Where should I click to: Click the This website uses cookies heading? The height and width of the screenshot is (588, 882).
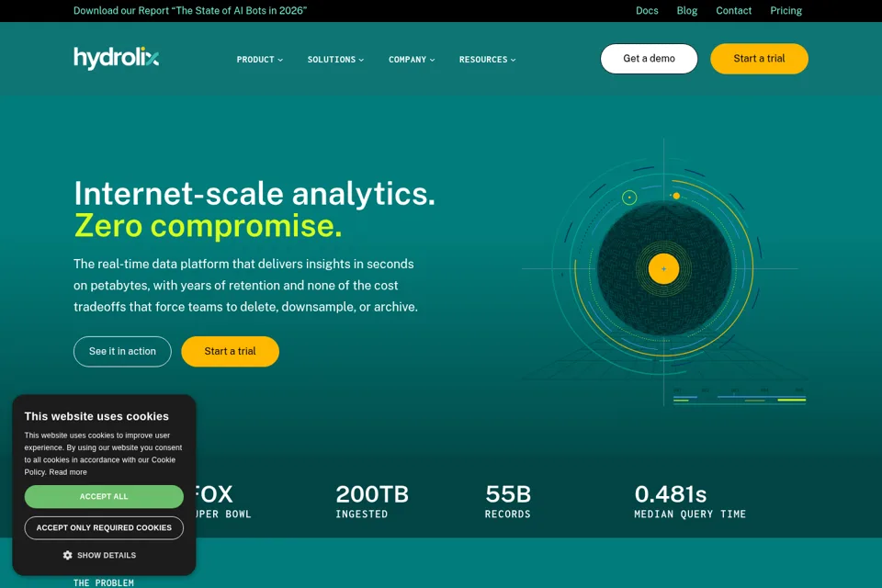[x=96, y=416]
